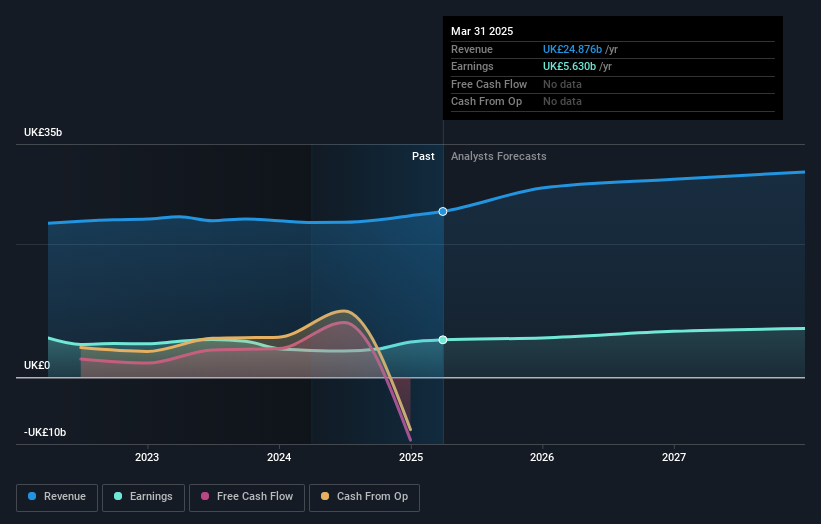
Task: Click the 2027 x-axis label
Action: 674,458
